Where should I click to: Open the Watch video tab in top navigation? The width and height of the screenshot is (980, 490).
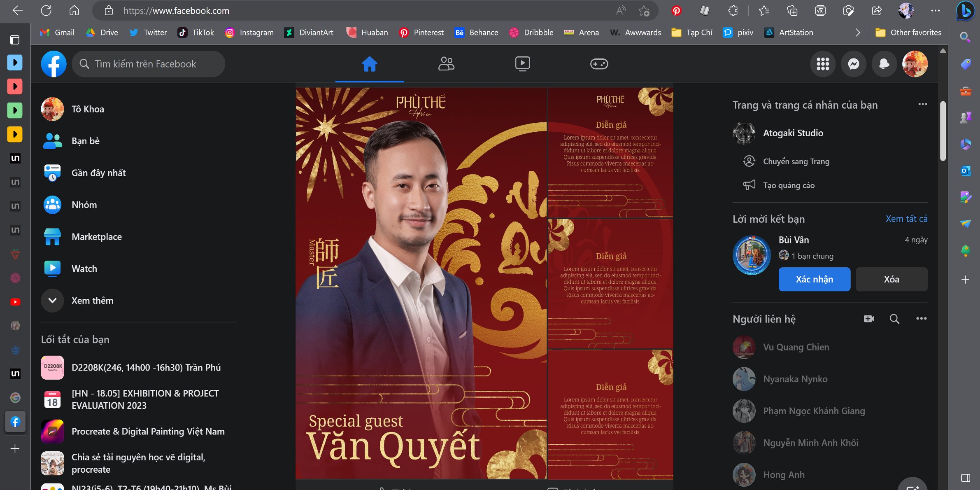click(x=522, y=64)
